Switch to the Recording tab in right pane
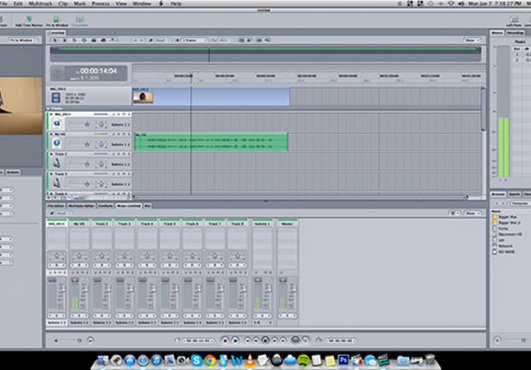The image size is (531, 370). [x=515, y=33]
